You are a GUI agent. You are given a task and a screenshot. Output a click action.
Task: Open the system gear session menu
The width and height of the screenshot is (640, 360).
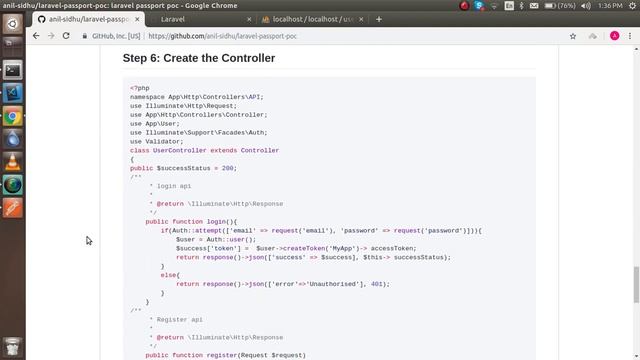pos(633,6)
